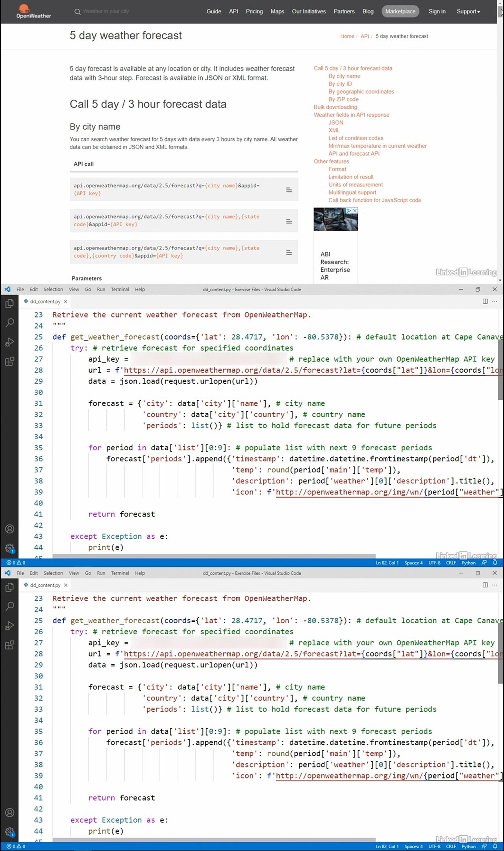Select Python language mode in the upper VS Code status bar
This screenshot has height=851, width=504.
point(469,563)
